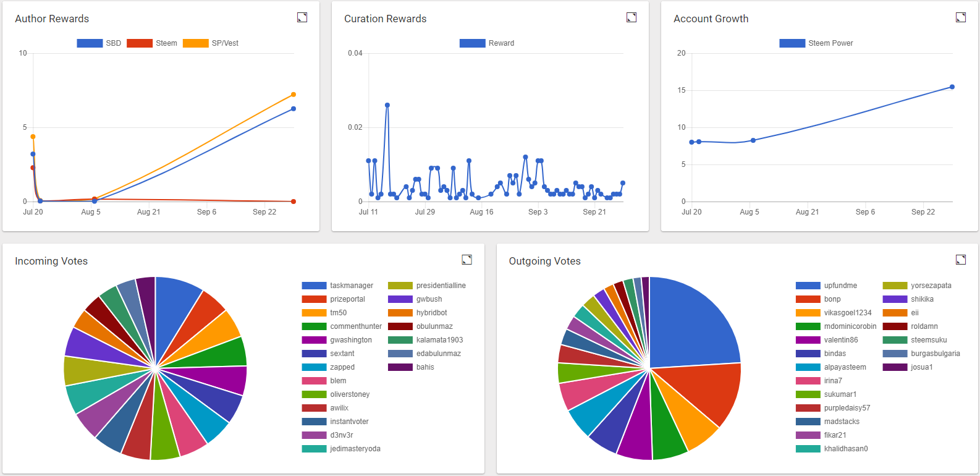This screenshot has width=980, height=476.
Task: Click the last SP/Vest point on Author Rewards
Action: click(x=294, y=95)
